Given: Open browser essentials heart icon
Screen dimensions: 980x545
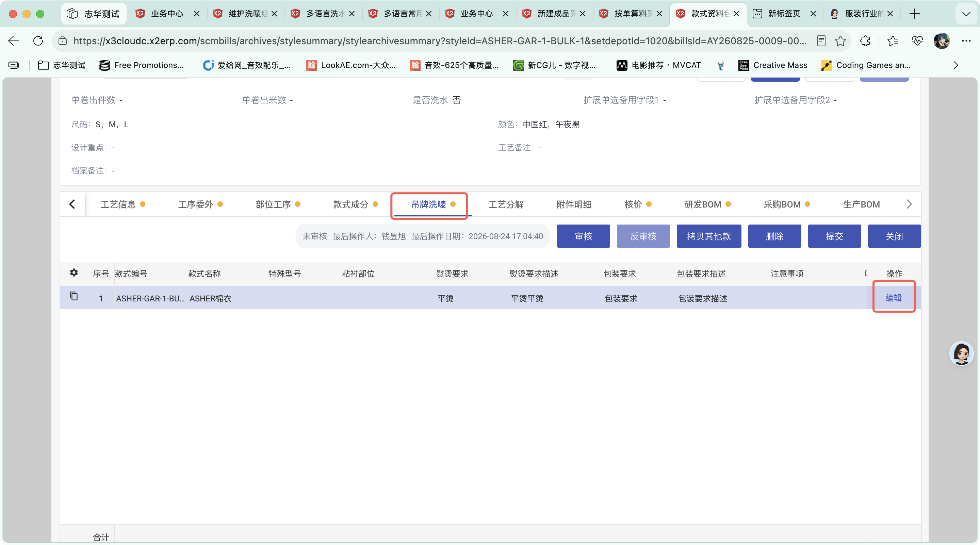Looking at the screenshot, I should click(x=917, y=41).
